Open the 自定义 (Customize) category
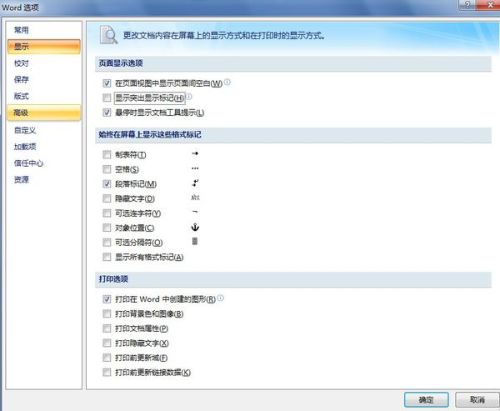This screenshot has height=411, width=500. pos(25,130)
